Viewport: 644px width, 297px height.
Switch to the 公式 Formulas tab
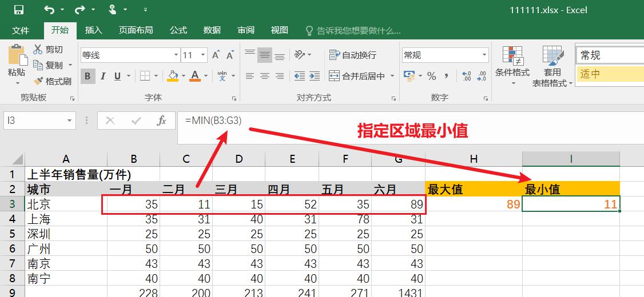tap(178, 30)
